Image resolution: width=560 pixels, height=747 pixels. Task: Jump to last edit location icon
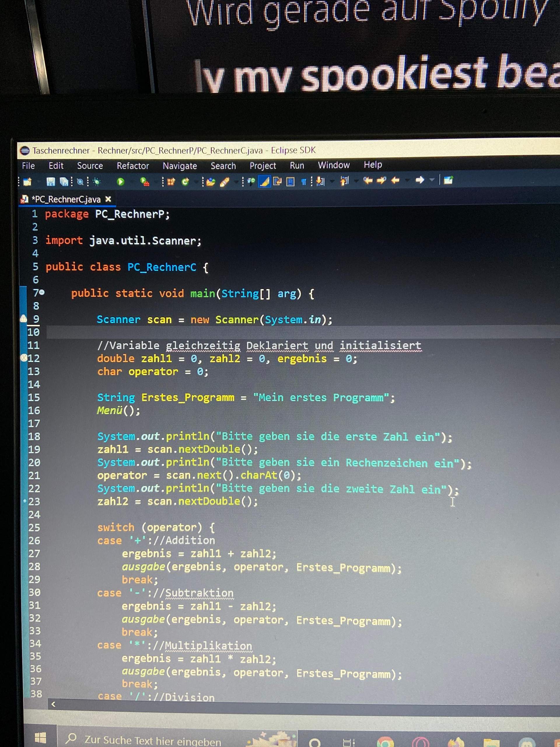(368, 181)
